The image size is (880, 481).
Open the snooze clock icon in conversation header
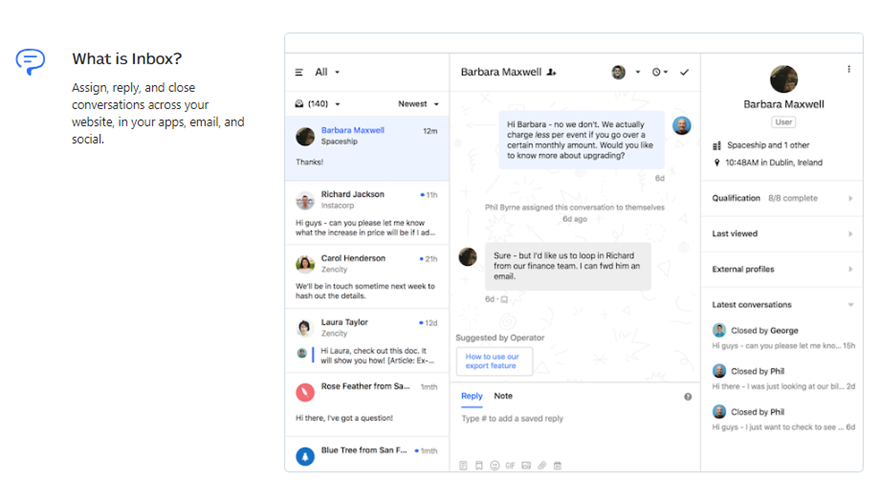pyautogui.click(x=659, y=72)
